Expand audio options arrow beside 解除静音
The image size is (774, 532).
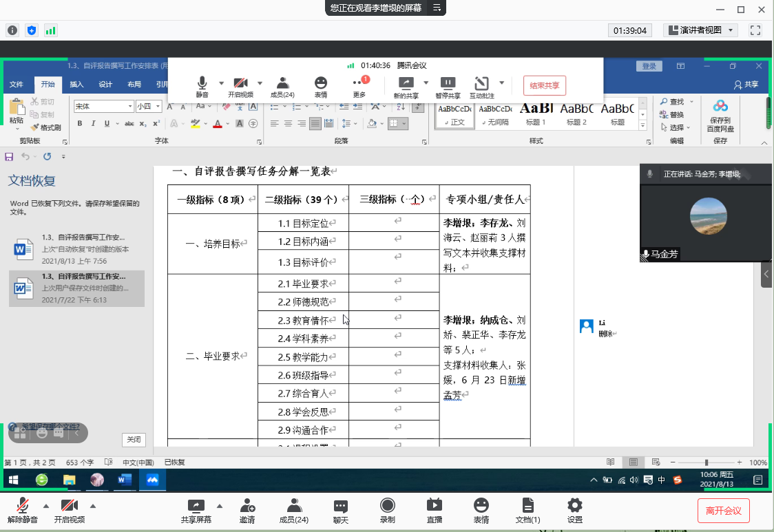coord(46,504)
